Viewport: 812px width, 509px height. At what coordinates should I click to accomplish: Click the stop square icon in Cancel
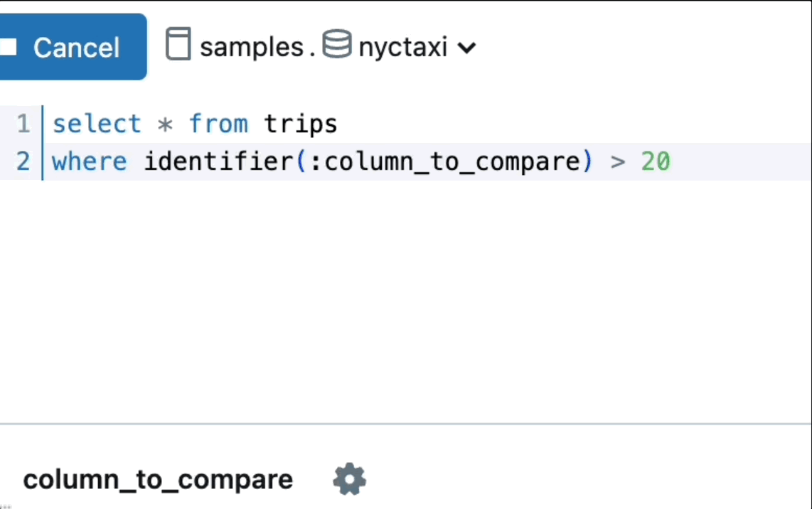(x=8, y=48)
